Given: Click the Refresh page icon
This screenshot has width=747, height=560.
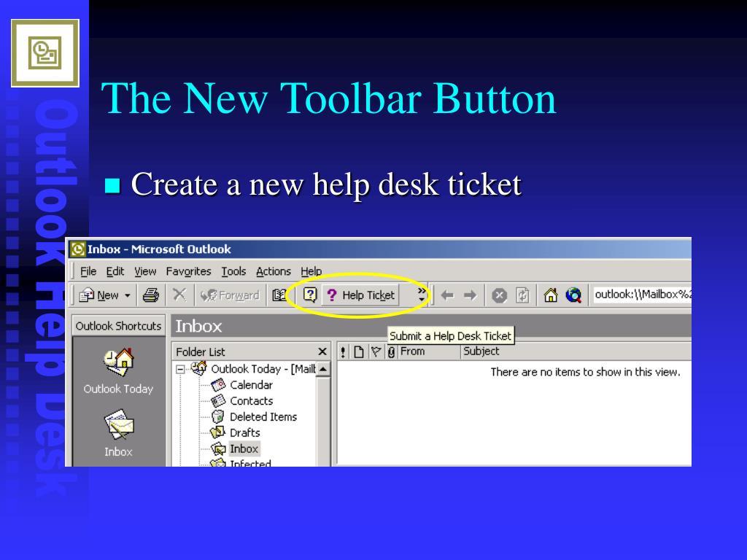Looking at the screenshot, I should point(522,296).
